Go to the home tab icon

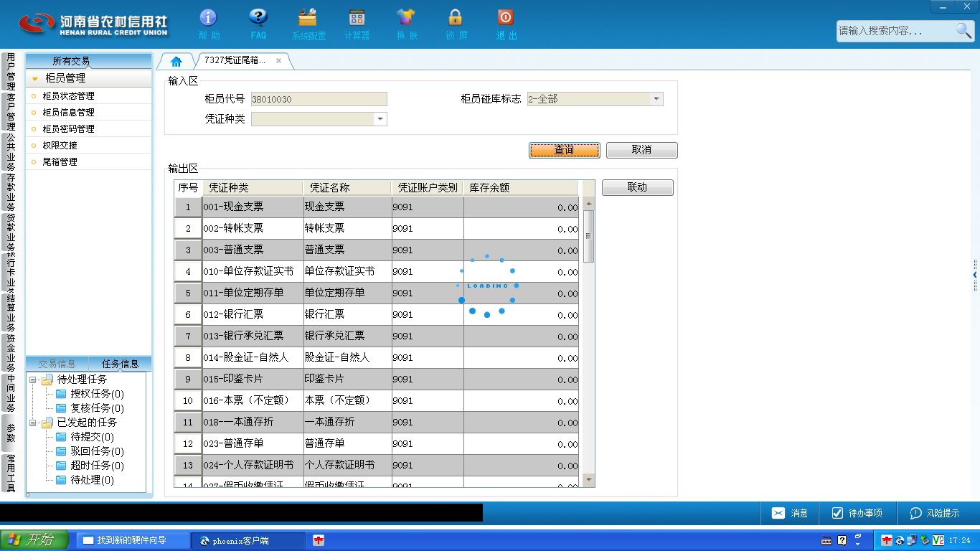(x=176, y=61)
